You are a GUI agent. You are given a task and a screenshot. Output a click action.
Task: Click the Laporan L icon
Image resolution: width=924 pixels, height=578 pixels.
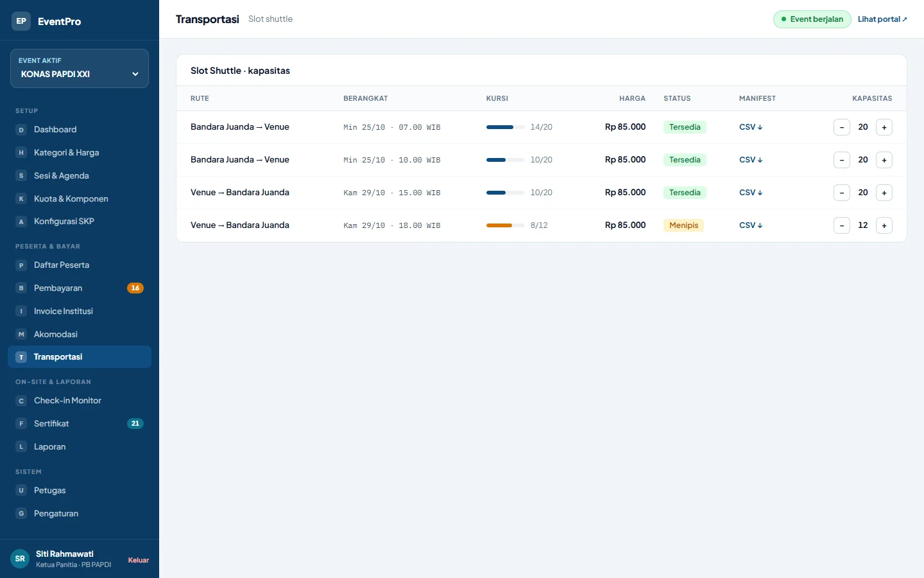pyautogui.click(x=21, y=447)
